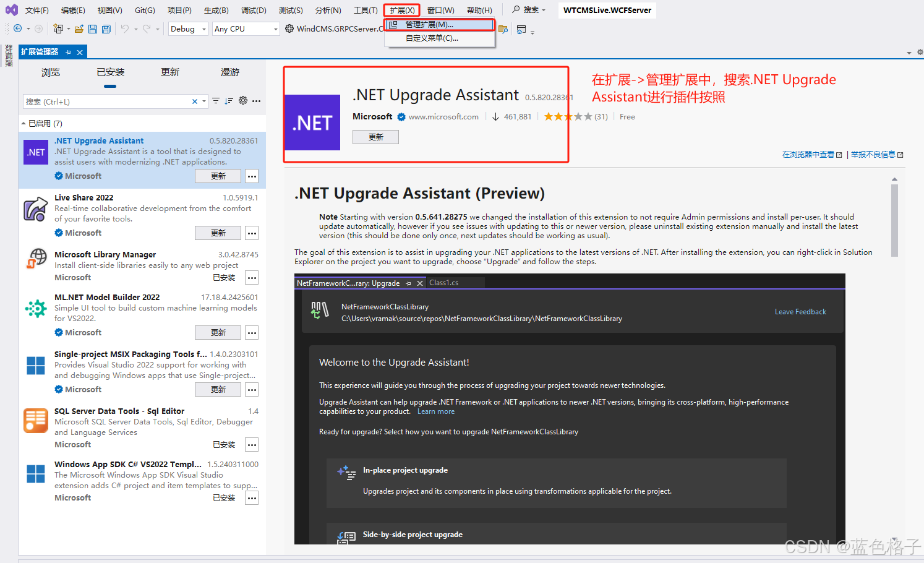This screenshot has width=924, height=563.
Task: Click the window layout toolbar icon
Action: coord(521,29)
